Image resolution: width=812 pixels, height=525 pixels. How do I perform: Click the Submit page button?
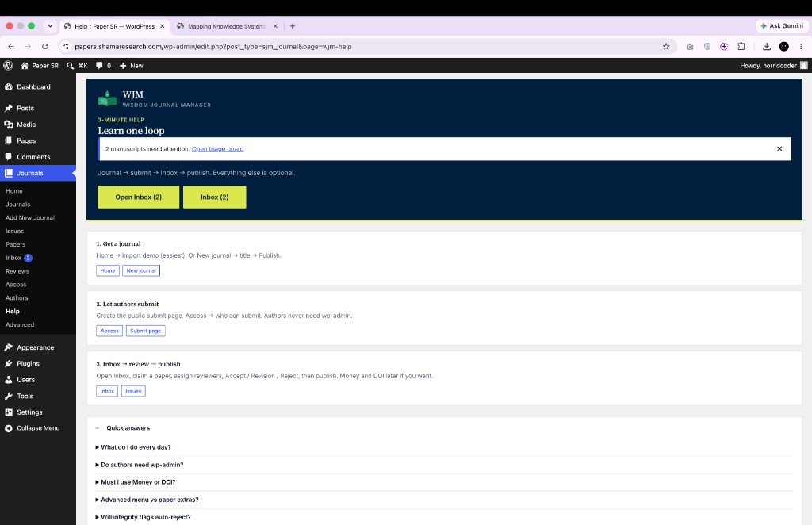pos(146,331)
